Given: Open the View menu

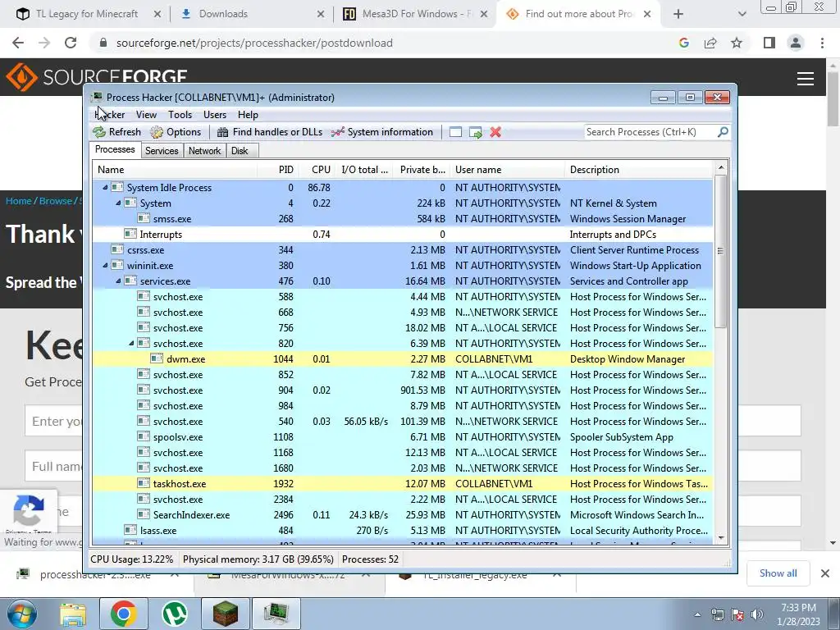Looking at the screenshot, I should point(146,115).
